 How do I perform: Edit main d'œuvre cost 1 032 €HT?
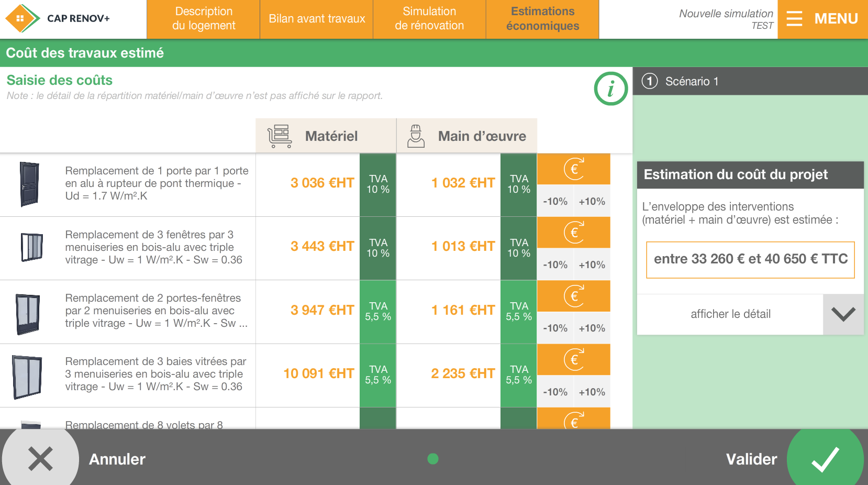coord(463,183)
